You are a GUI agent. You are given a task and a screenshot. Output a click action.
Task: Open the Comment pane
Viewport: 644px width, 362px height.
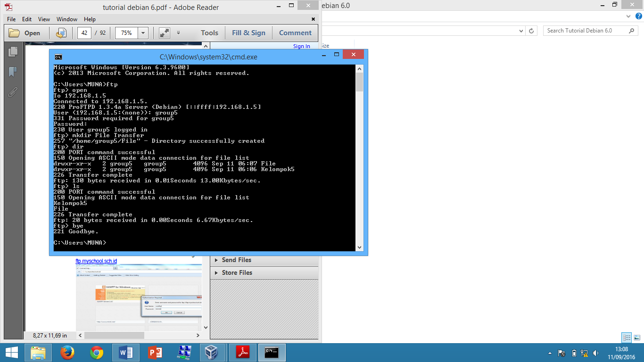click(x=295, y=33)
